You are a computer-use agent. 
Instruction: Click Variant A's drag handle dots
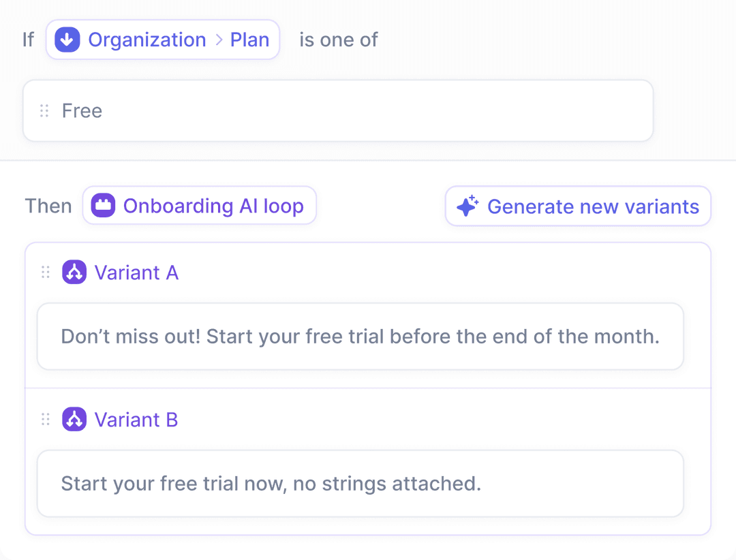click(x=46, y=272)
